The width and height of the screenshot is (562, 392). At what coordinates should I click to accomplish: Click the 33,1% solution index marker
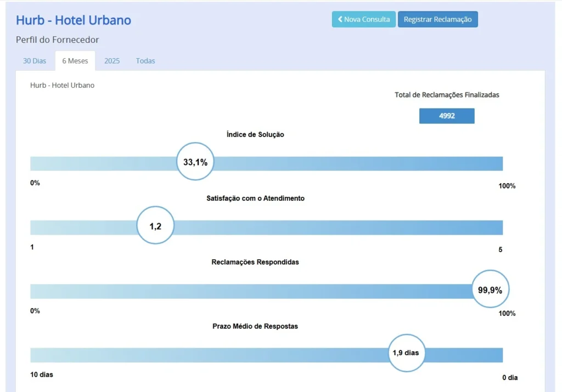[x=195, y=161]
